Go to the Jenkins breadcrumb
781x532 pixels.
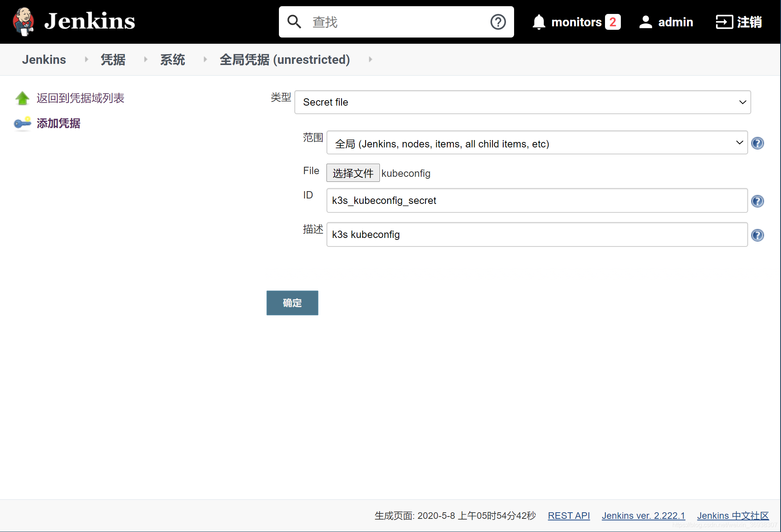coord(44,60)
